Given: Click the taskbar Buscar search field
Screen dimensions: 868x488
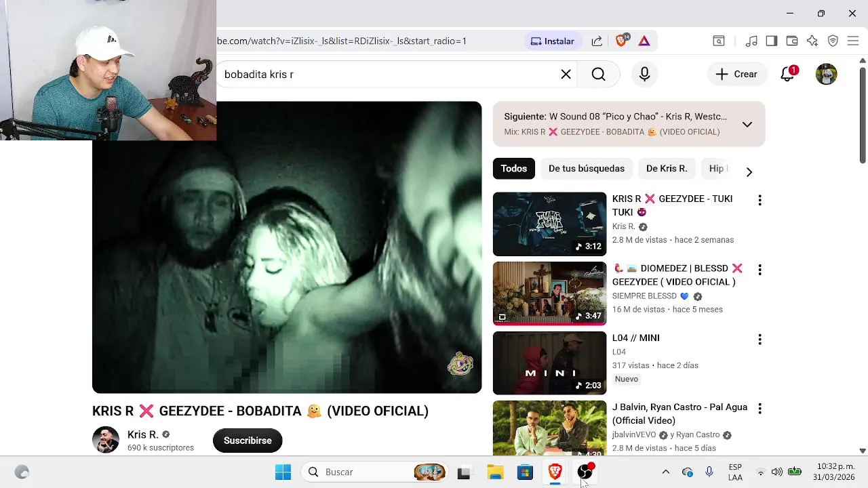Looking at the screenshot, I should (x=374, y=472).
